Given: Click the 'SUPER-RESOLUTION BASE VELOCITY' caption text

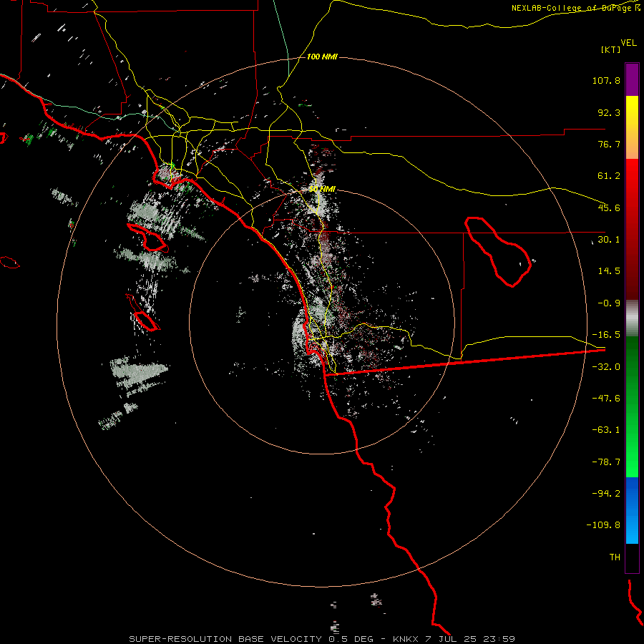Looking at the screenshot, I should [x=227, y=639].
